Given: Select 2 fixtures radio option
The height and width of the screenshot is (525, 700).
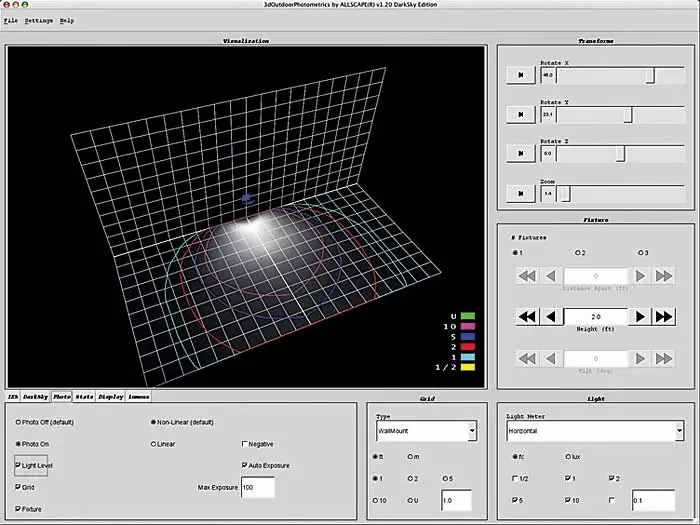Looking at the screenshot, I should pos(578,253).
